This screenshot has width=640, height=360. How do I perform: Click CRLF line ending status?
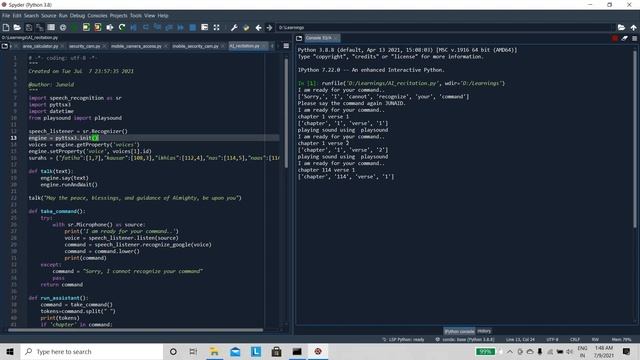[x=575, y=339]
